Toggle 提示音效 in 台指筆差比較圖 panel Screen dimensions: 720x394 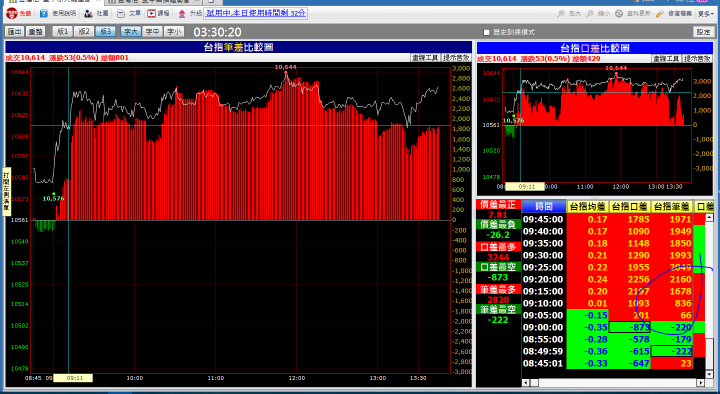click(x=456, y=57)
